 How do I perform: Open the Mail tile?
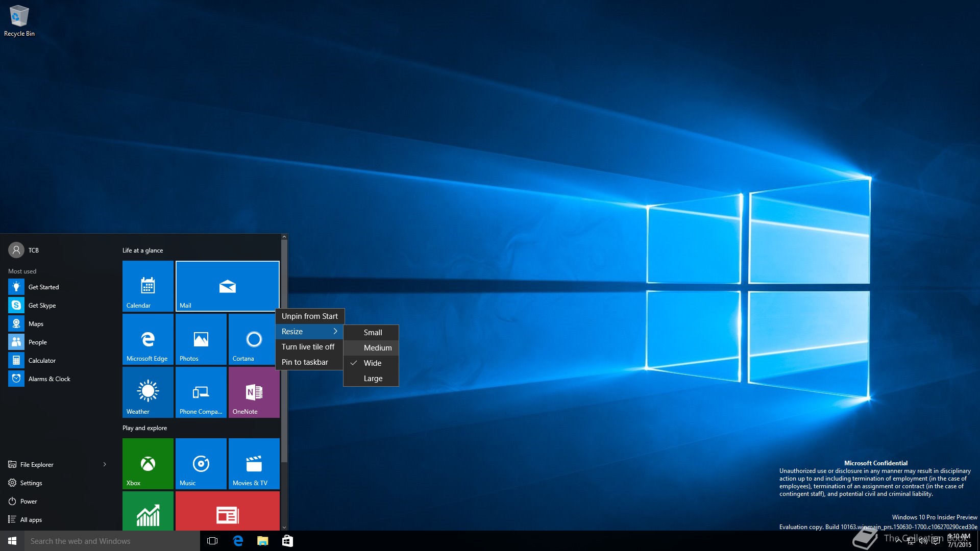pyautogui.click(x=227, y=286)
